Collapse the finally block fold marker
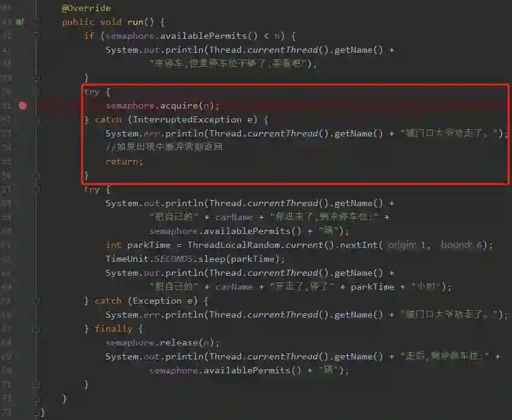Image resolution: width=512 pixels, height=420 pixels. [x=36, y=328]
